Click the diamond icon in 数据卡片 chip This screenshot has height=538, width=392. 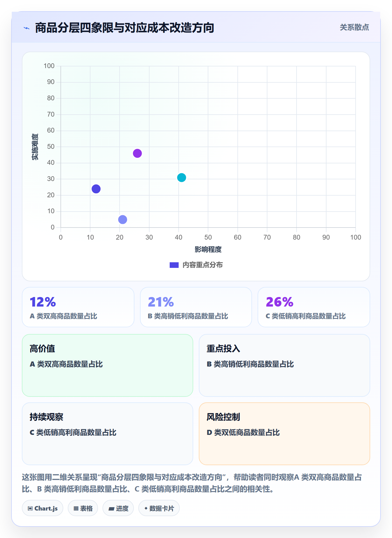pos(146,508)
